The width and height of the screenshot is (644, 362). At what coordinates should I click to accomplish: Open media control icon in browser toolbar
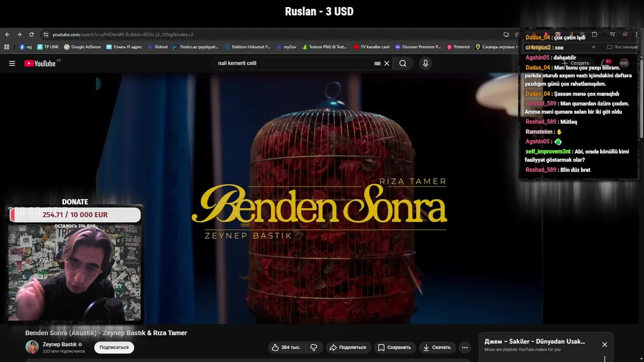point(612,35)
